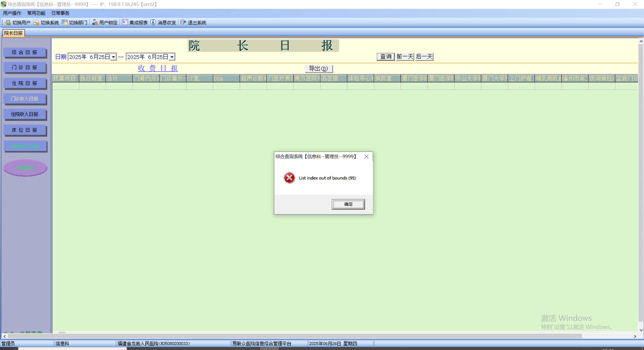
Task: Expand the start date dropdown arrow
Action: pos(113,57)
